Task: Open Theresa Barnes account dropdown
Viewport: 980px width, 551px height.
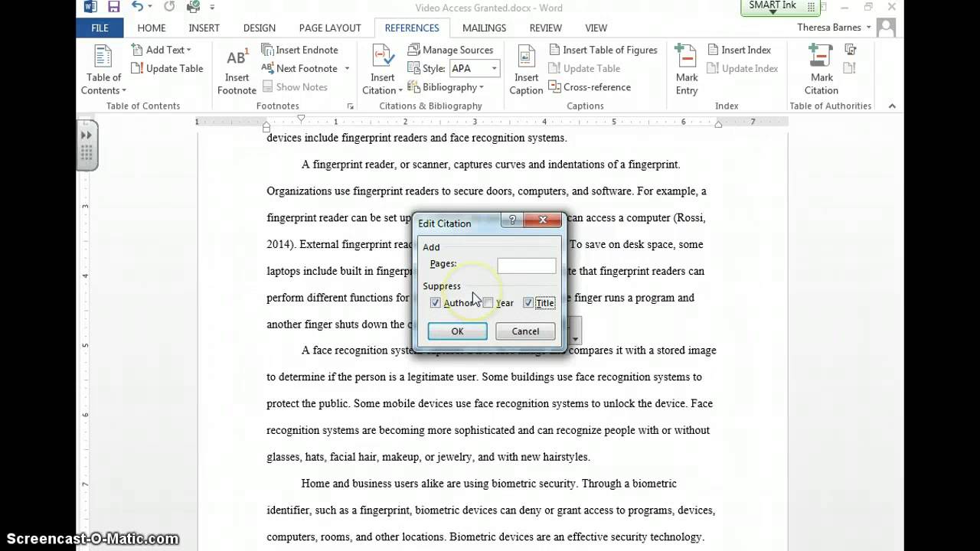Action: tap(868, 28)
